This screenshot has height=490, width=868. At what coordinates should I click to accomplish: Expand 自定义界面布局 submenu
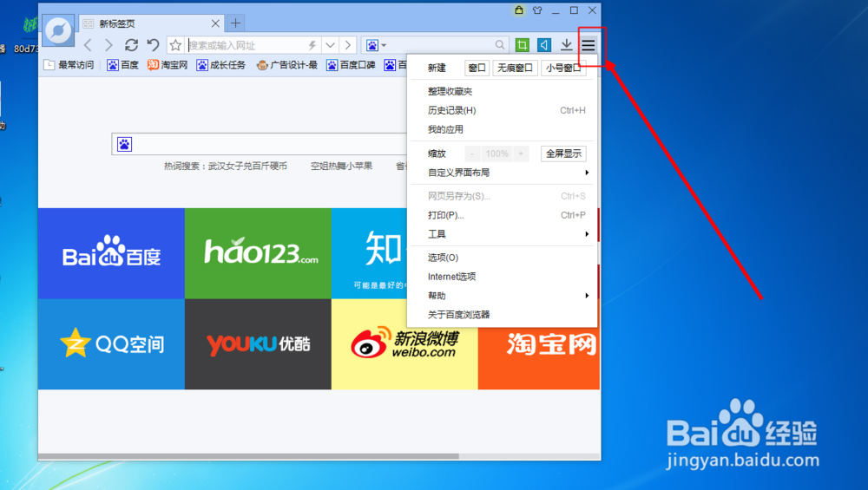[502, 173]
